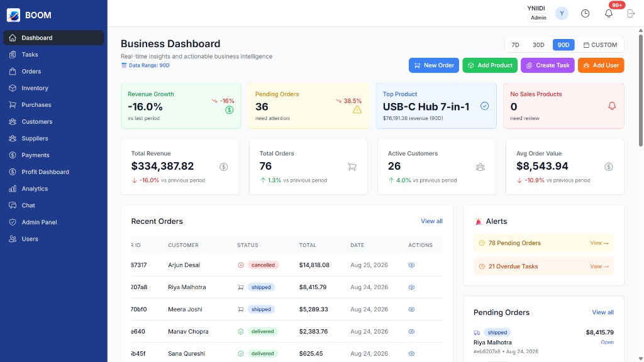Viewport: 644px width, 362px height.
Task: Click the Add User button
Action: coord(601,65)
